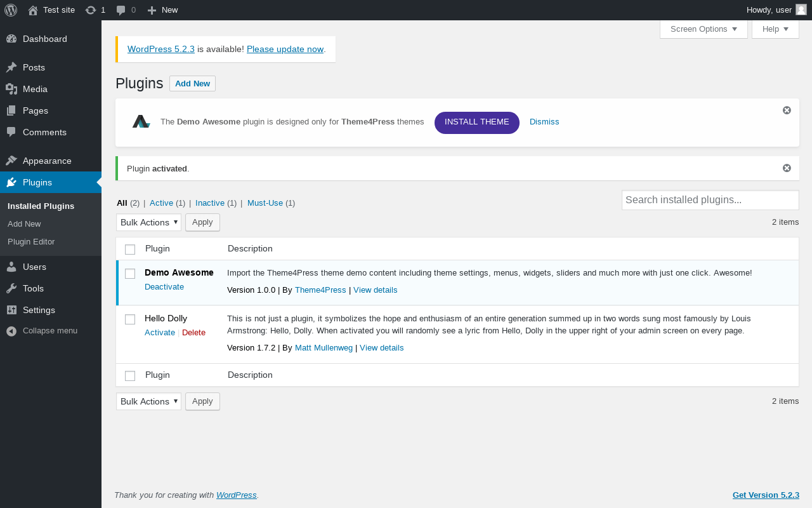Deactivate the Demo Awesome plugin
812x508 pixels.
164,286
